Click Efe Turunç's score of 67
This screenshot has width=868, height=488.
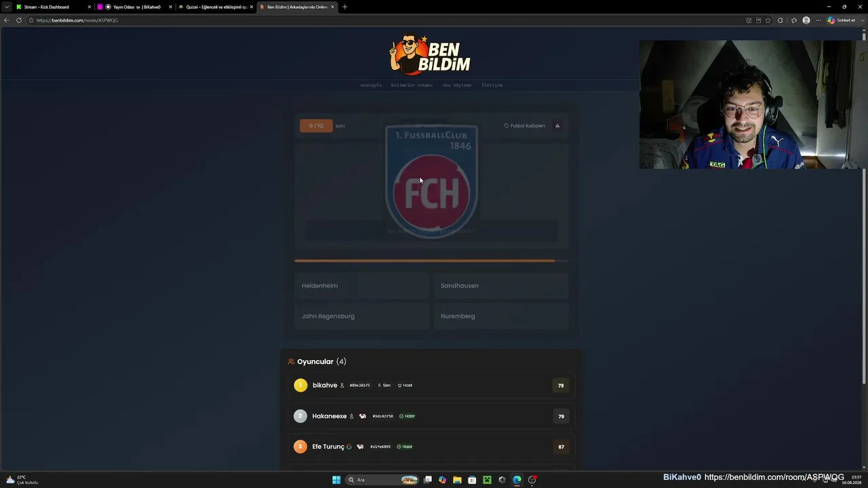[561, 447]
